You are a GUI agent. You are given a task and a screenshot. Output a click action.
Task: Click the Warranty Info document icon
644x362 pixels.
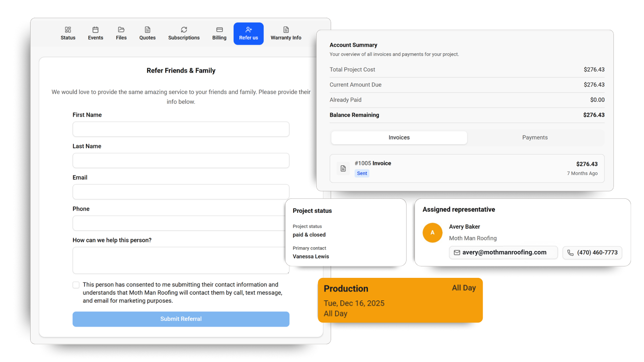286,29
